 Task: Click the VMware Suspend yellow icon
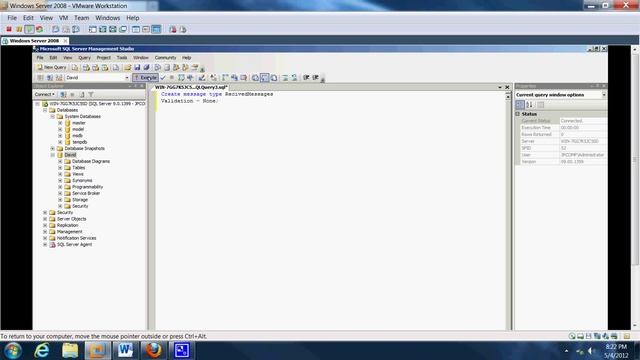19,29
